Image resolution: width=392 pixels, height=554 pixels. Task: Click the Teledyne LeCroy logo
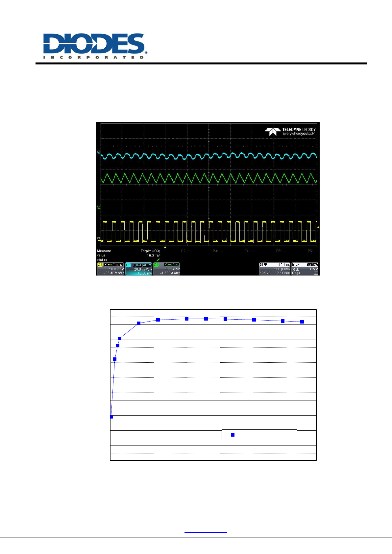coord(290,132)
